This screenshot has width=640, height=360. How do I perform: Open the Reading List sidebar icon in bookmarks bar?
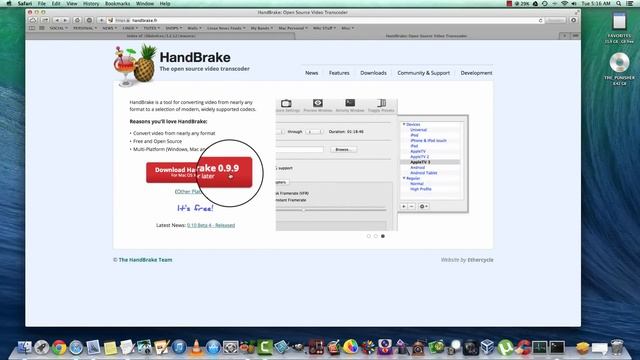coord(32,28)
